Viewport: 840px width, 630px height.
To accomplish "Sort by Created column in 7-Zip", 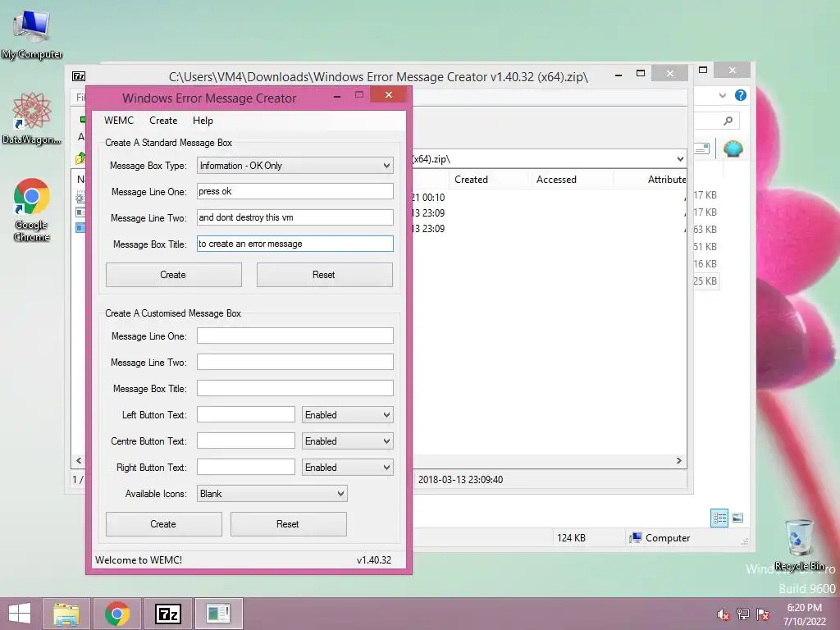I will pos(489,180).
